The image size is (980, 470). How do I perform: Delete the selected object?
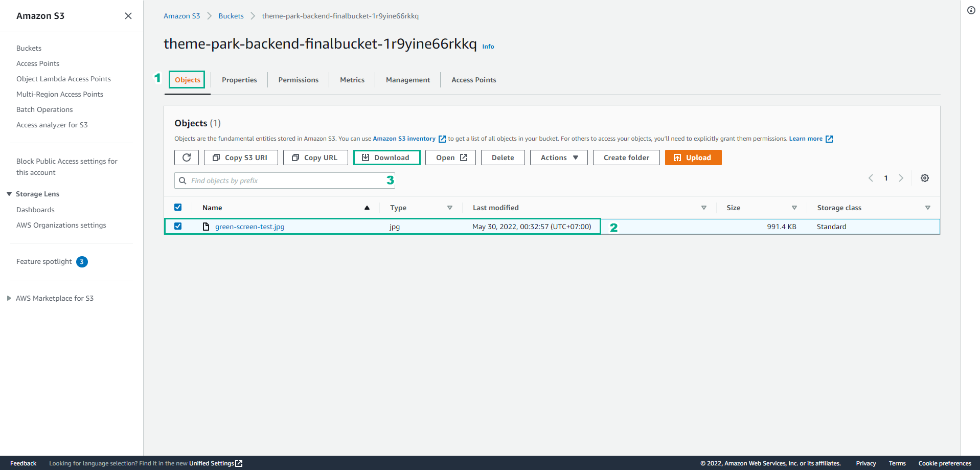(503, 158)
